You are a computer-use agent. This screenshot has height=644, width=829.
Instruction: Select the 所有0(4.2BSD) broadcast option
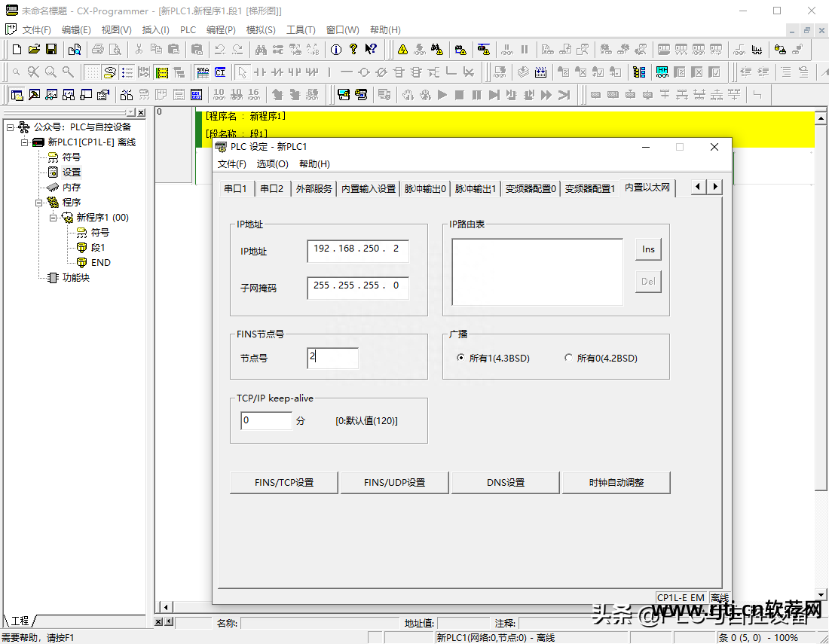(568, 359)
